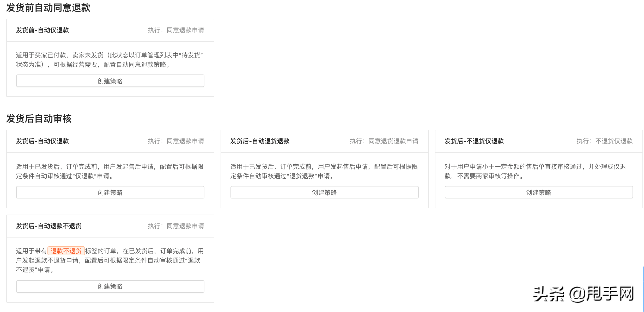This screenshot has height=312, width=644.
Task: Click 执行：同意退货退款申请 label
Action: 384,141
